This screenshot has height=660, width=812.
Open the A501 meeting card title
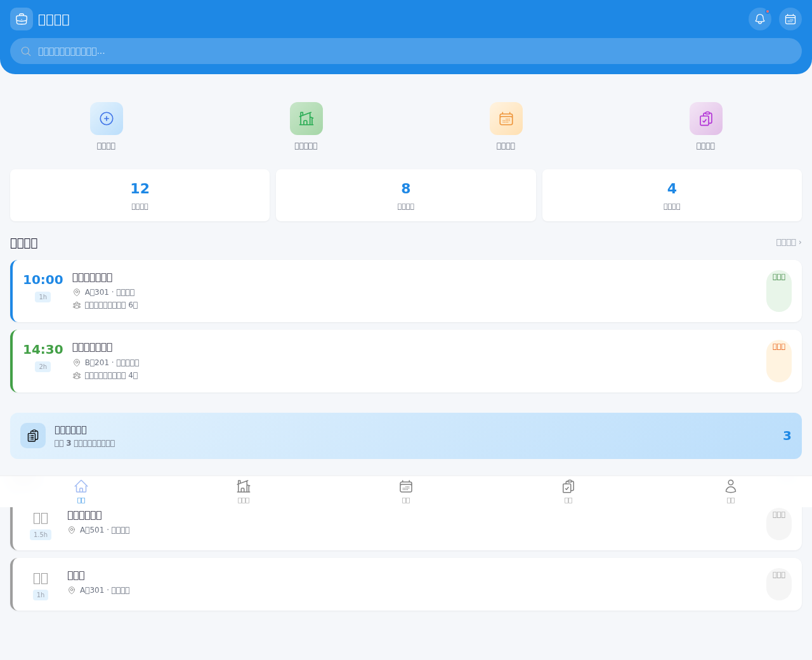84,515
